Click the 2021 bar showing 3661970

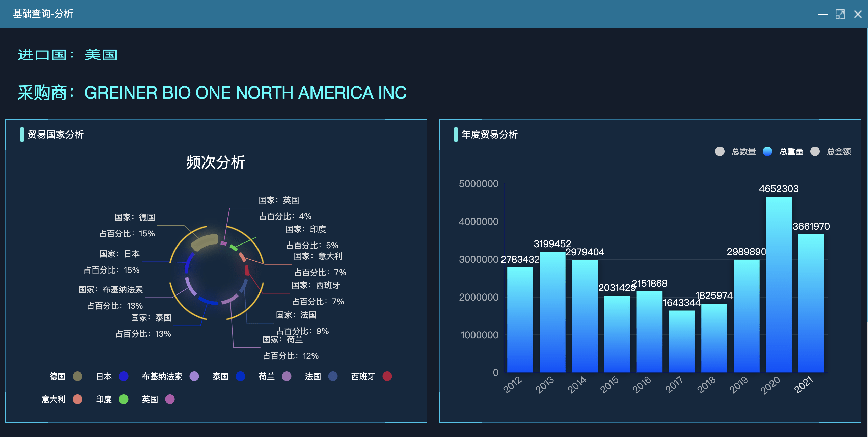coord(811,304)
